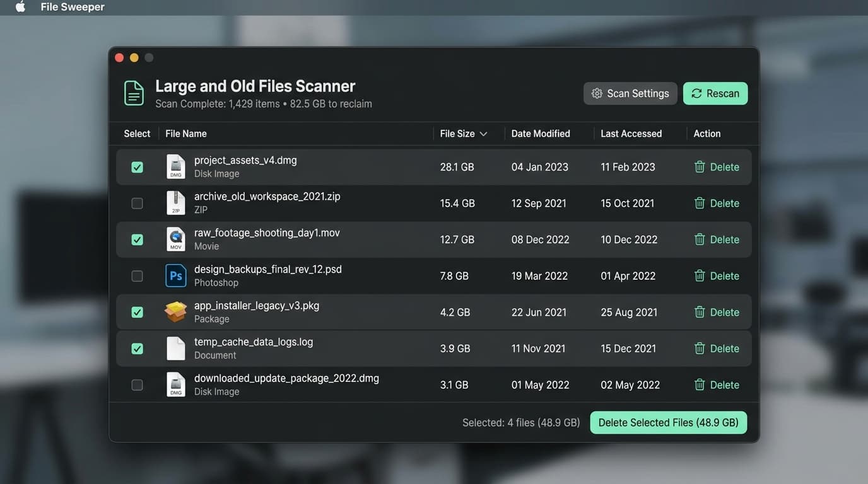Click the trash icon in downloaded_update_package_2022.dmg row

(x=700, y=384)
